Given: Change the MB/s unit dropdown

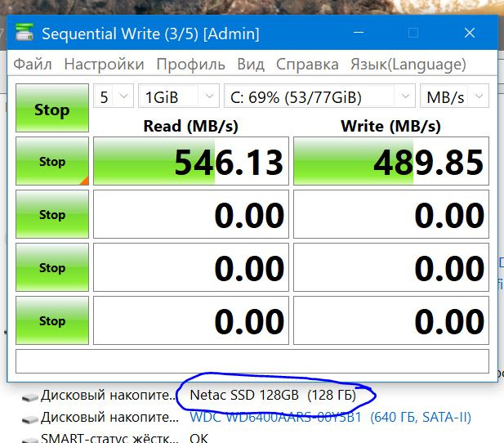Looking at the screenshot, I should (x=454, y=96).
